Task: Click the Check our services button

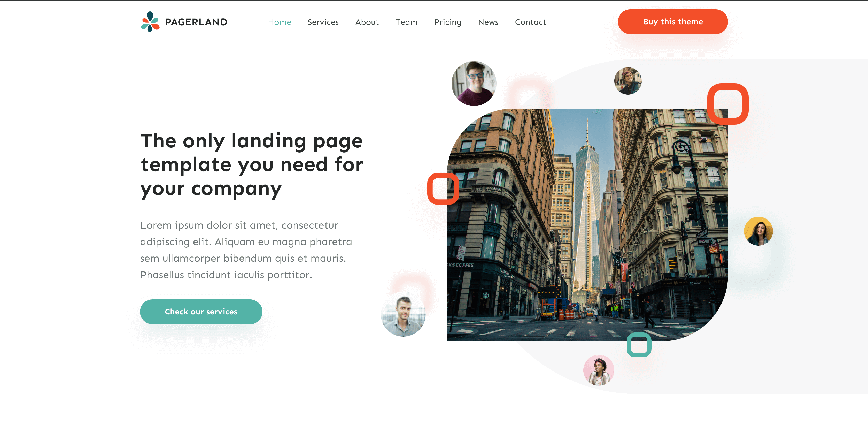Action: pyautogui.click(x=201, y=311)
